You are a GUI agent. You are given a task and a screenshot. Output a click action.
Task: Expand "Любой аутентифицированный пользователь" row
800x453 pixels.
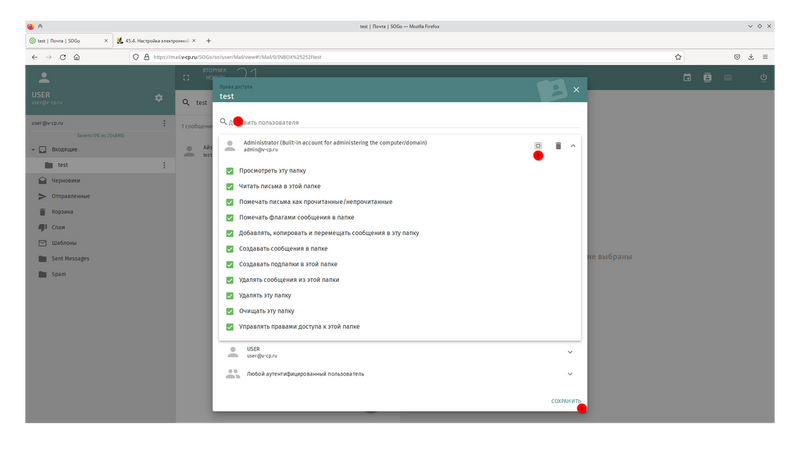tap(570, 374)
